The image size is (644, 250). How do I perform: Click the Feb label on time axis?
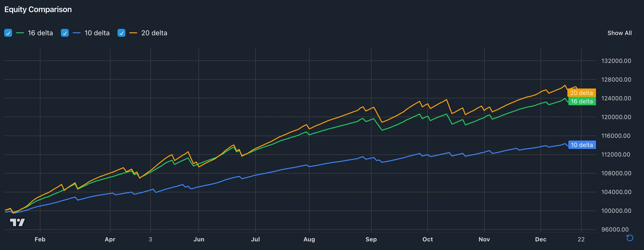pos(40,239)
